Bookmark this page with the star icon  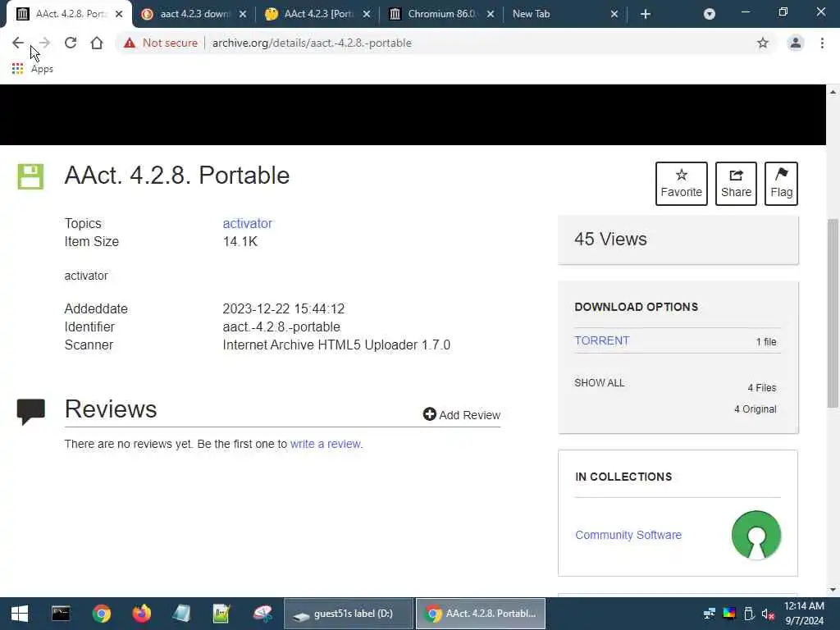762,43
